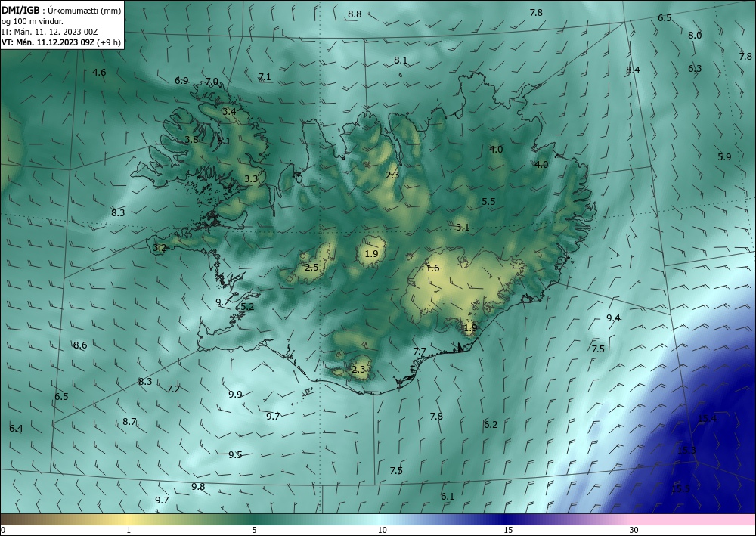The width and height of the screenshot is (756, 536).
Task: Click the "0" tick on the color scale
Action: [3, 530]
